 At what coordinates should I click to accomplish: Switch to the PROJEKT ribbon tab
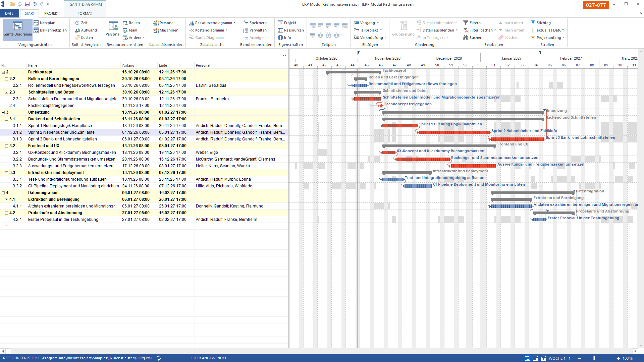(x=51, y=13)
